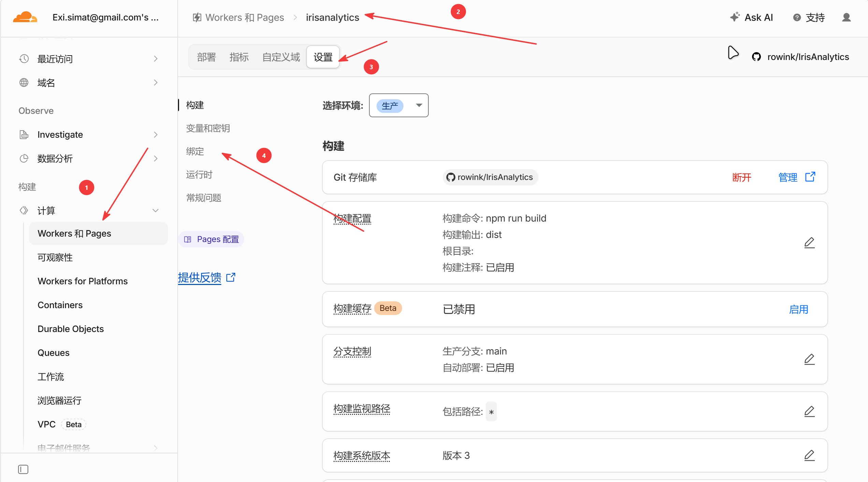Expand the 数据分析 chevron
The width and height of the screenshot is (868, 482).
point(156,159)
